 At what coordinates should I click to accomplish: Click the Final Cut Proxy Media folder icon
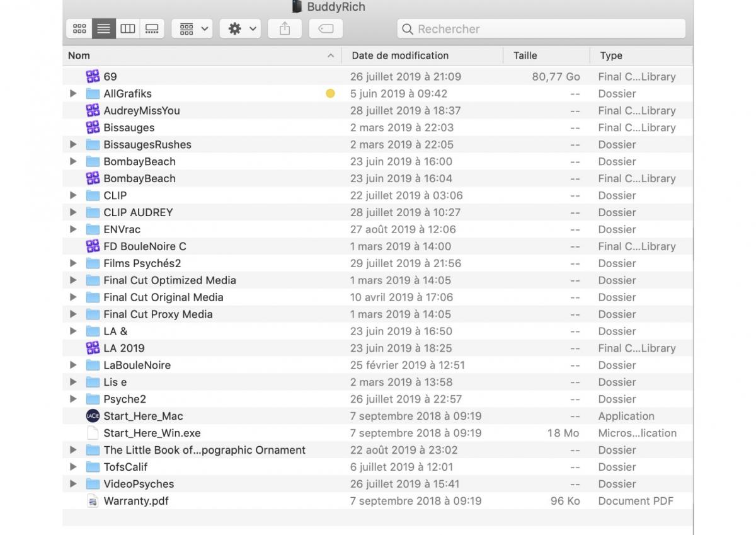tap(93, 314)
